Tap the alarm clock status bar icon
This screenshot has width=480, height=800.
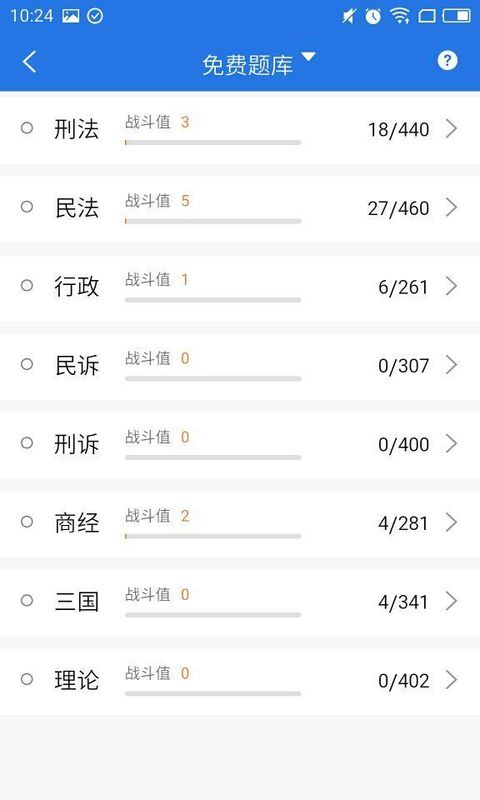tap(373, 16)
